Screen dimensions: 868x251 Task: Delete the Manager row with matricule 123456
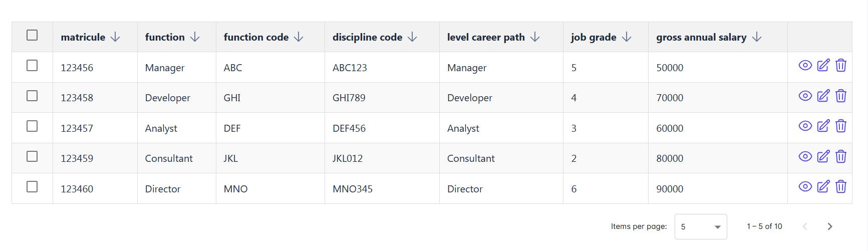pyautogui.click(x=841, y=66)
